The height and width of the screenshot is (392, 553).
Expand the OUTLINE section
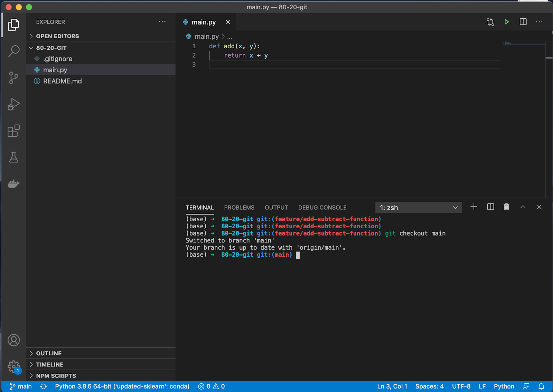[49, 353]
